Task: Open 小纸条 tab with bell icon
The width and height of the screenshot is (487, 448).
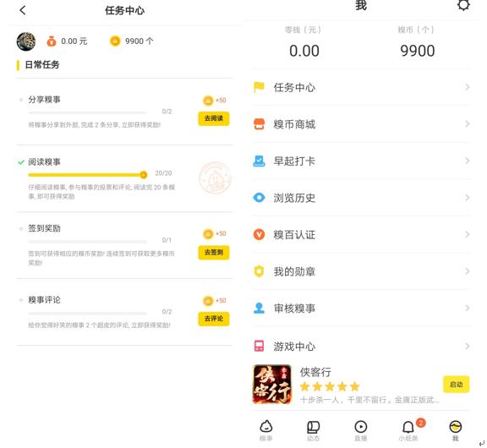Action: coord(408,430)
